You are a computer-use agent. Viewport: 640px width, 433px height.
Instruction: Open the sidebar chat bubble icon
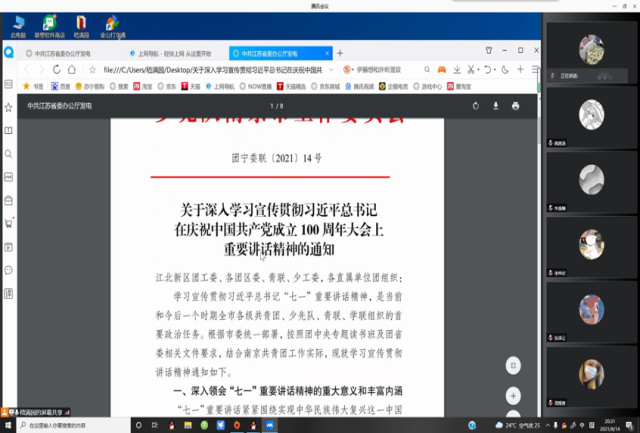8,270
